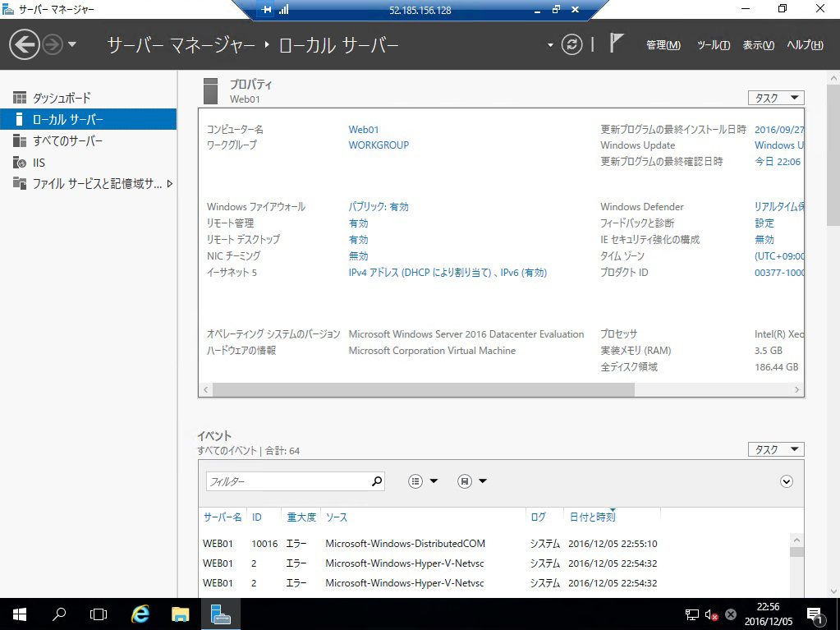Image resolution: width=840 pixels, height=630 pixels.
Task: Click IE セキュリティ強化 無効 link
Action: 764,240
